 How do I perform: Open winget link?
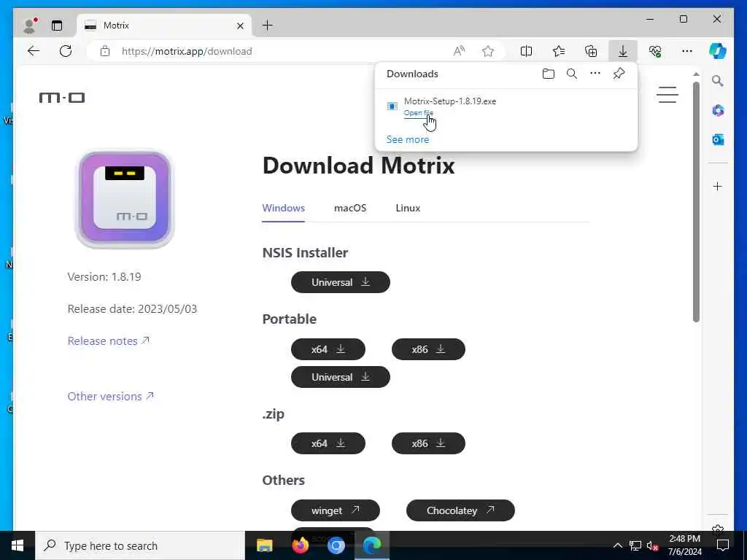tap(336, 510)
